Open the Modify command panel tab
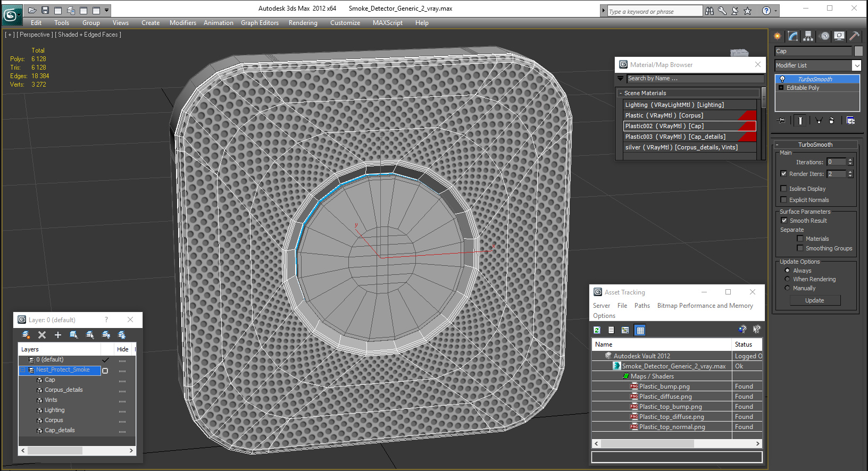Image resolution: width=868 pixels, height=471 pixels. tap(793, 36)
